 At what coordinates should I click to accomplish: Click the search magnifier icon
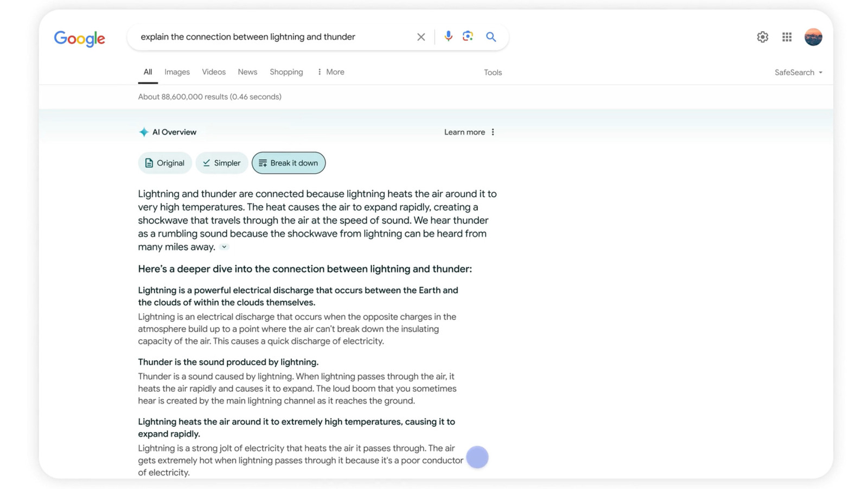pos(491,36)
